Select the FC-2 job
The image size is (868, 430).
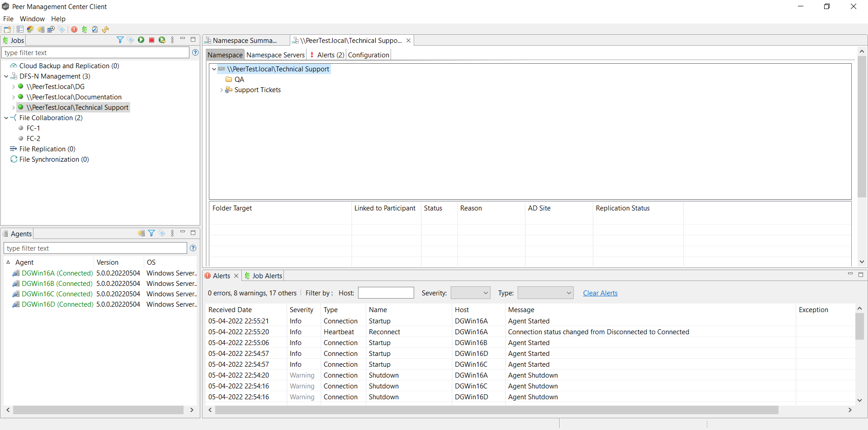pyautogui.click(x=33, y=138)
